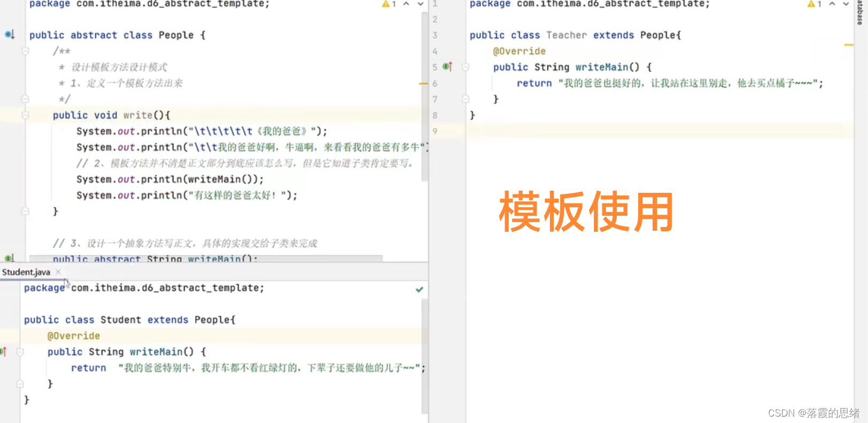Click the println line containing "有这样的爸爸太好"
Screen dimensions: 868x423
tap(187, 195)
